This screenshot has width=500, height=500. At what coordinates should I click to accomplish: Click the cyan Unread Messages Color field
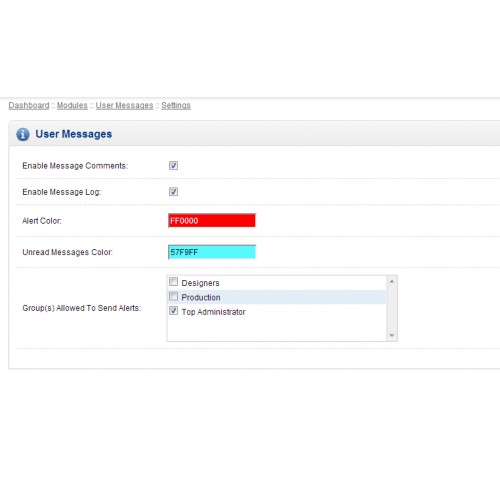(212, 252)
